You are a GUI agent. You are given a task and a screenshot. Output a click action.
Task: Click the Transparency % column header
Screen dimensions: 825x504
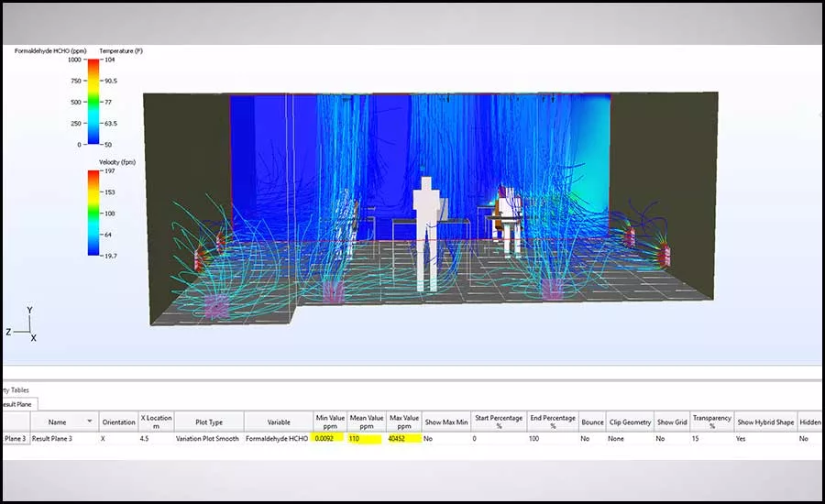712,422
